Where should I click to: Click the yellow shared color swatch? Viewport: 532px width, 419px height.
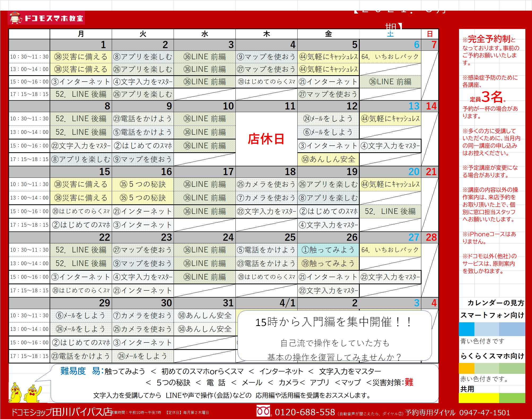tap(478, 398)
